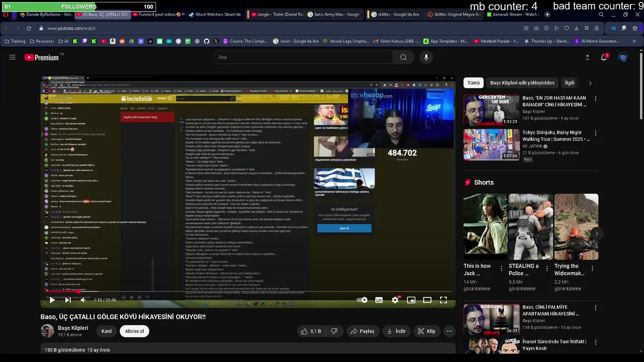Open the ceviri - Google'da Ara bookmark
Viewport: 644px width, 362px height.
tap(296, 41)
